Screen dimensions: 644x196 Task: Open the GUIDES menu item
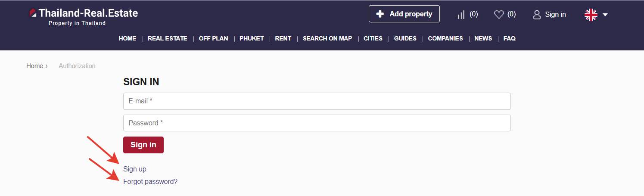(405, 38)
